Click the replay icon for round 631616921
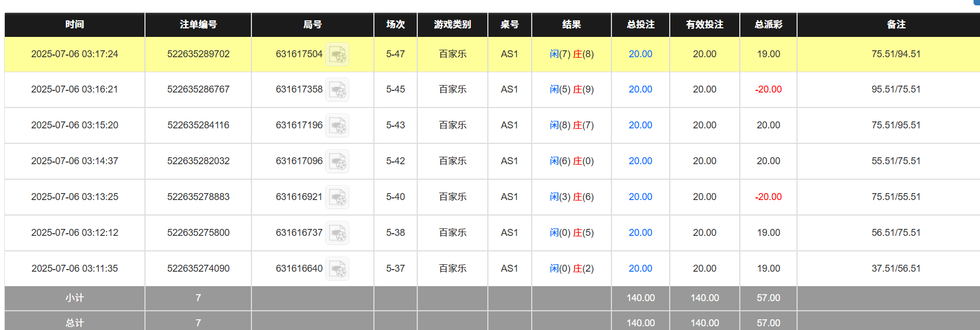This screenshot has width=980, height=330. click(338, 197)
